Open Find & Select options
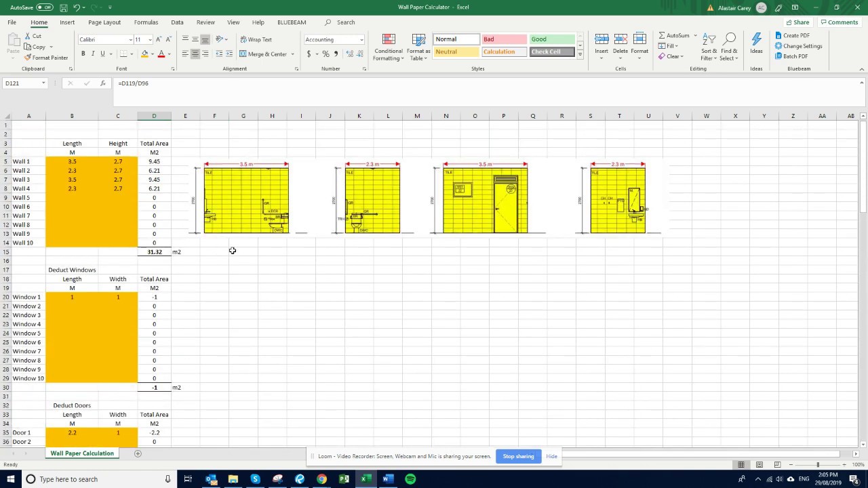868x488 pixels. [x=730, y=47]
